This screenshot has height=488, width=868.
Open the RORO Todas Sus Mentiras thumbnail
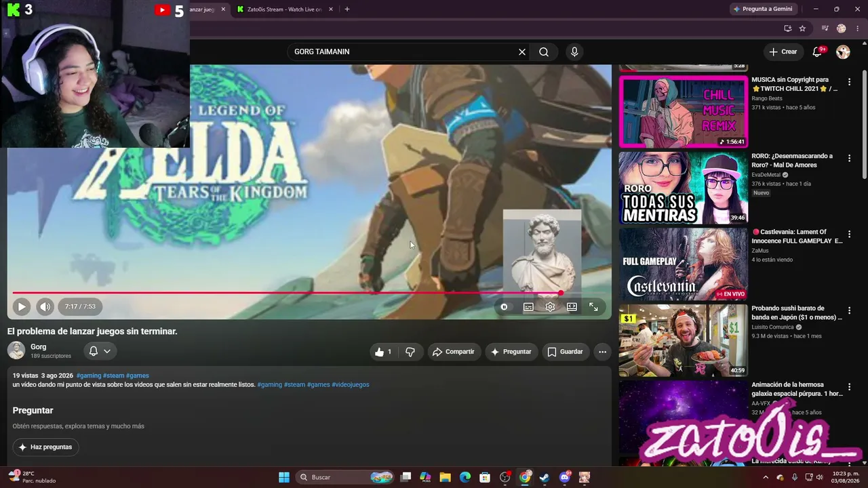tap(683, 188)
